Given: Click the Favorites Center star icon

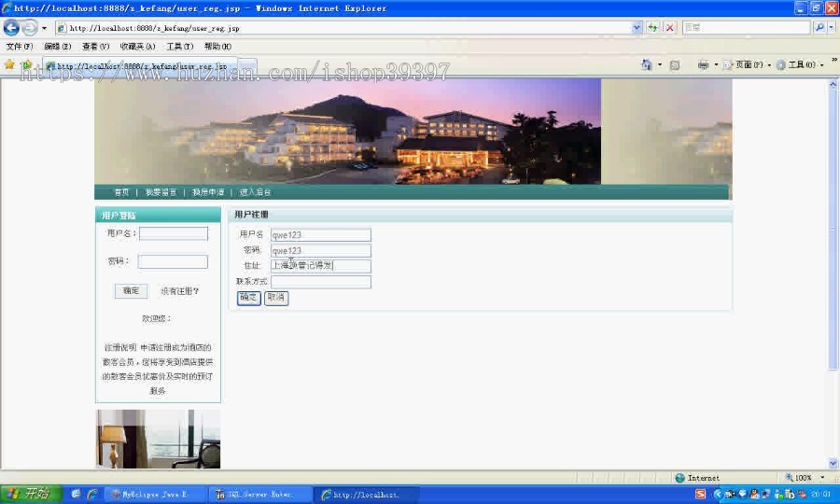Looking at the screenshot, I should (x=9, y=64).
